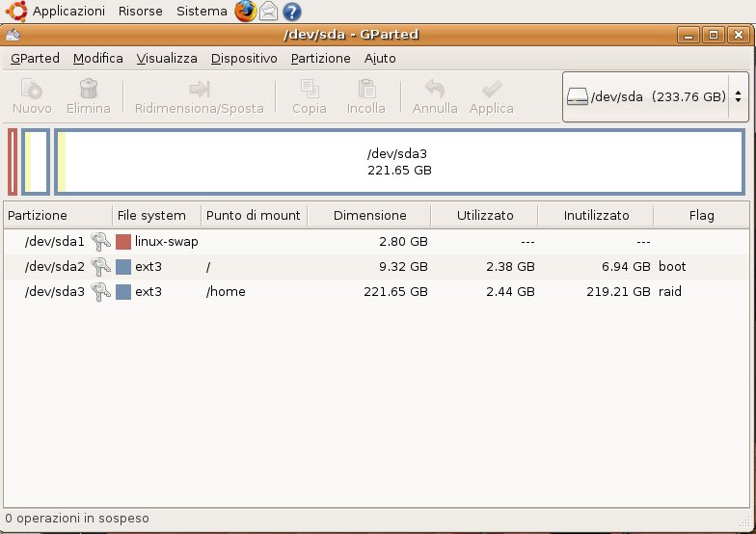Click the 2.80 GB size cell

[403, 241]
